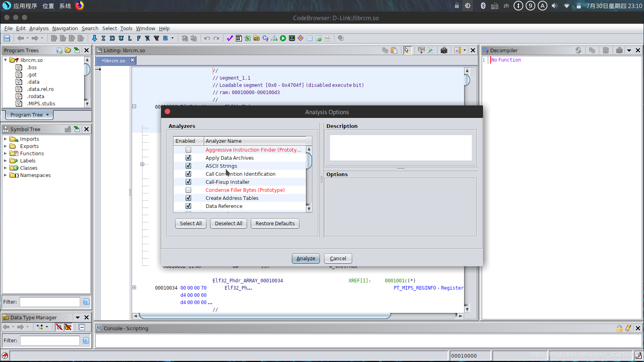Screen dimensions: 644x362
Task: Expand the Functions node in Symbol Tree
Action: pos(5,154)
